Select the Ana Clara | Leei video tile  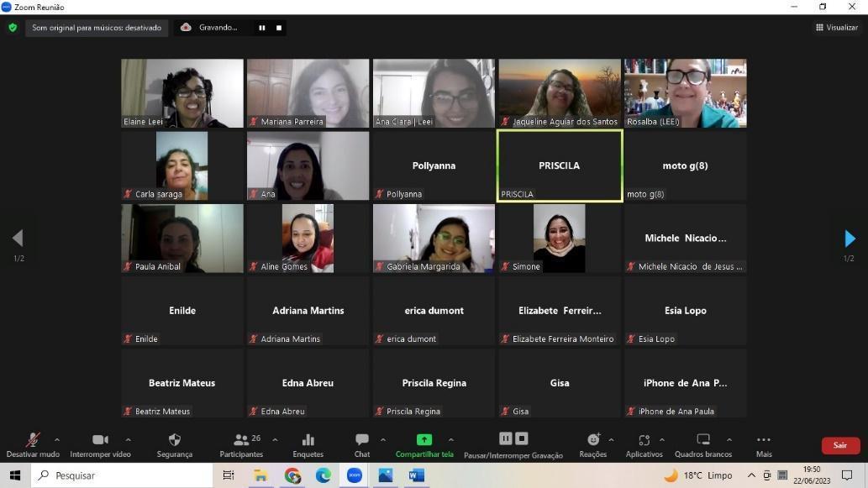(x=434, y=93)
